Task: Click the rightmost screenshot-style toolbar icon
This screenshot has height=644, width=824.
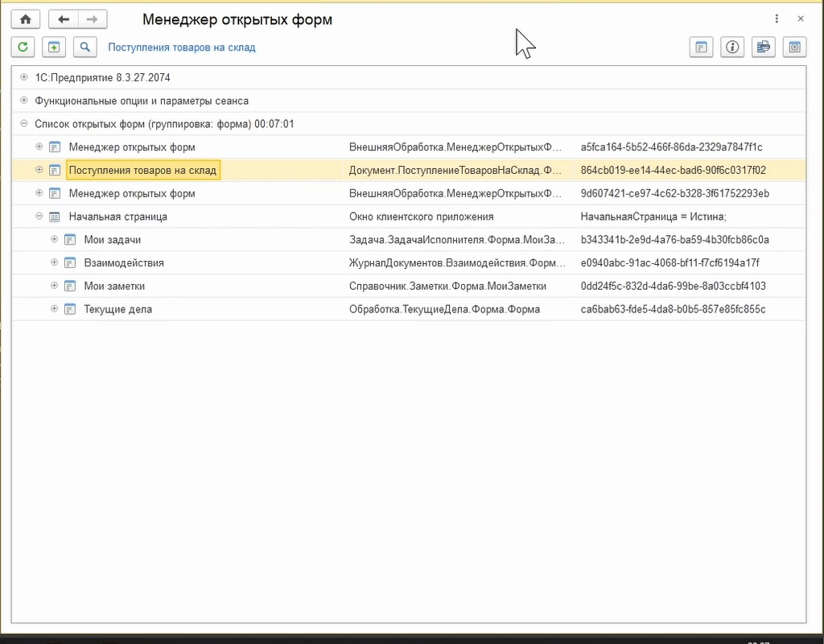Action: (794, 47)
